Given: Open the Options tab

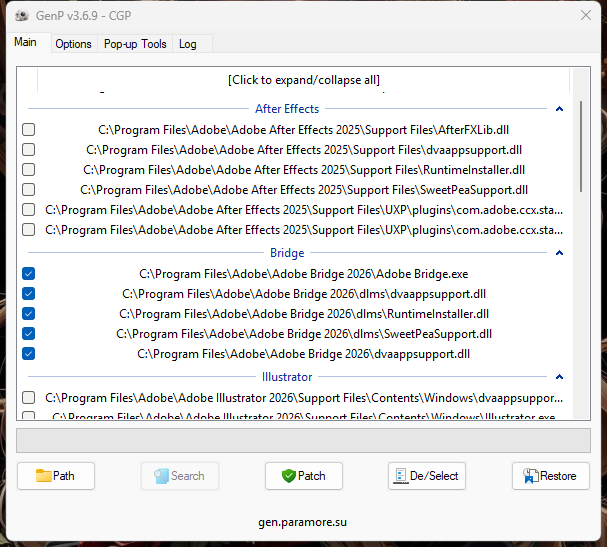Looking at the screenshot, I should coord(73,44).
